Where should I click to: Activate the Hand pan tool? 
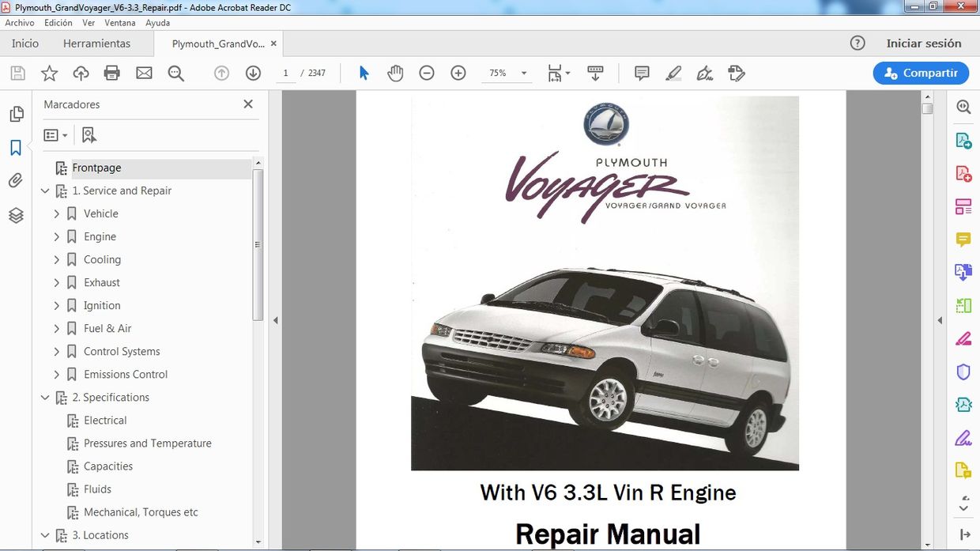[395, 73]
